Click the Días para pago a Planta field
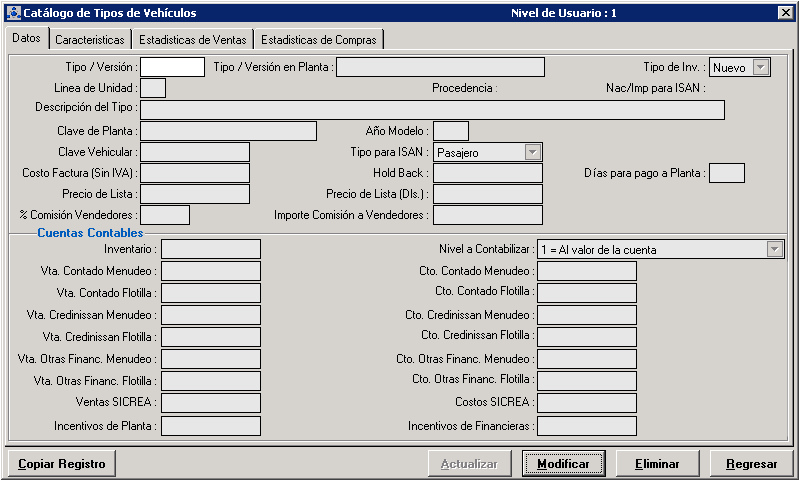Image resolution: width=799 pixels, height=481 pixels. point(726,173)
